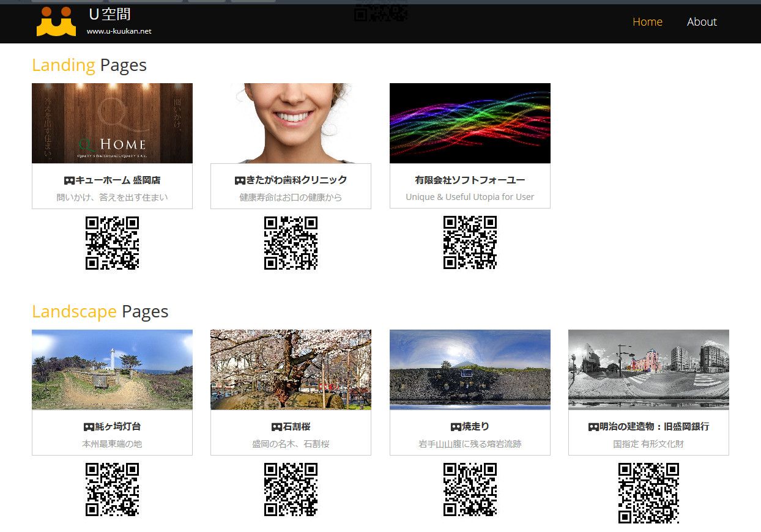Click the きたがわ歯科クリニック title link
The image size is (761, 532).
(x=297, y=180)
